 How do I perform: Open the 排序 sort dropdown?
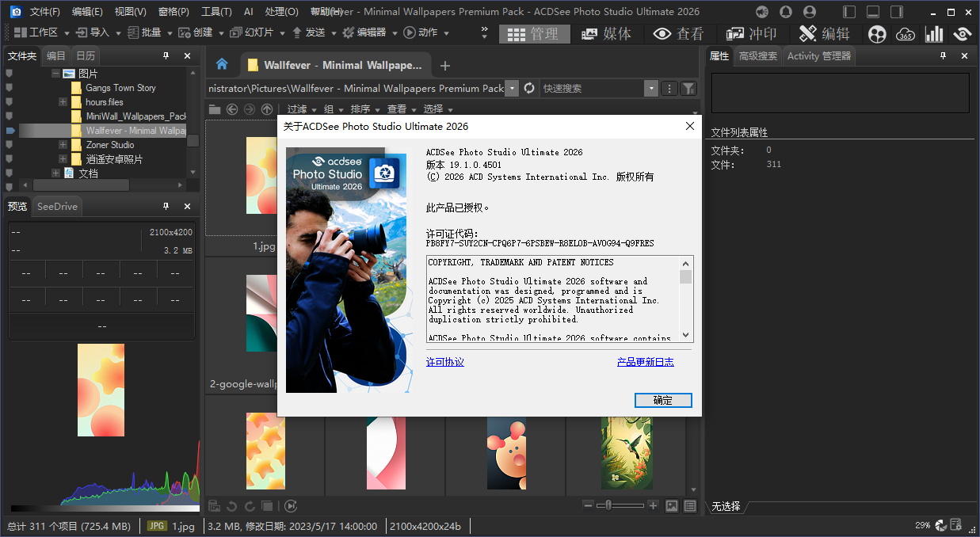[364, 109]
